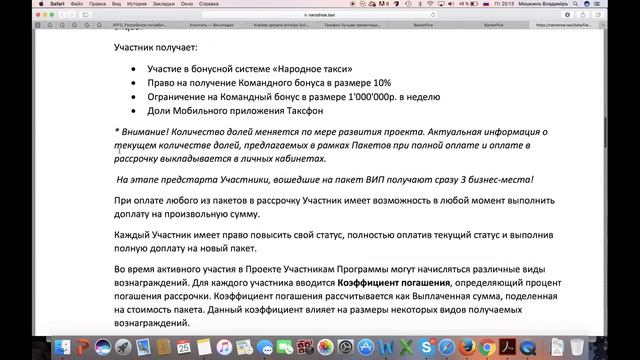
Task: Open the Trash in the Dock
Action: [x=577, y=347]
